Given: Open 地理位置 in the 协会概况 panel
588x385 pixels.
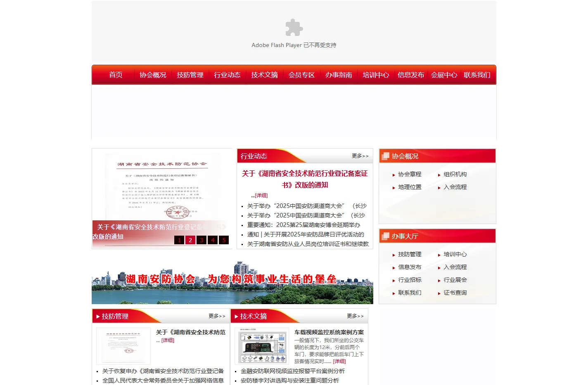Looking at the screenshot, I should click(x=410, y=187).
